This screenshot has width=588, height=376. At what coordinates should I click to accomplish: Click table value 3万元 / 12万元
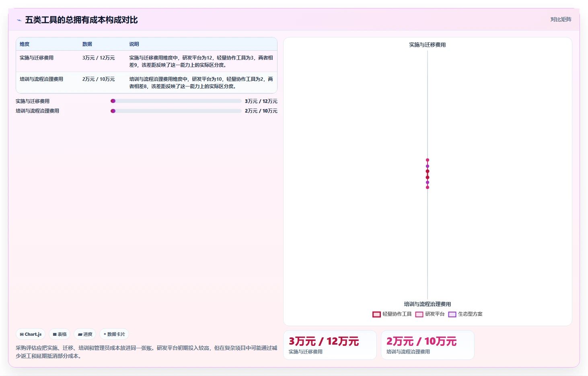tap(99, 58)
